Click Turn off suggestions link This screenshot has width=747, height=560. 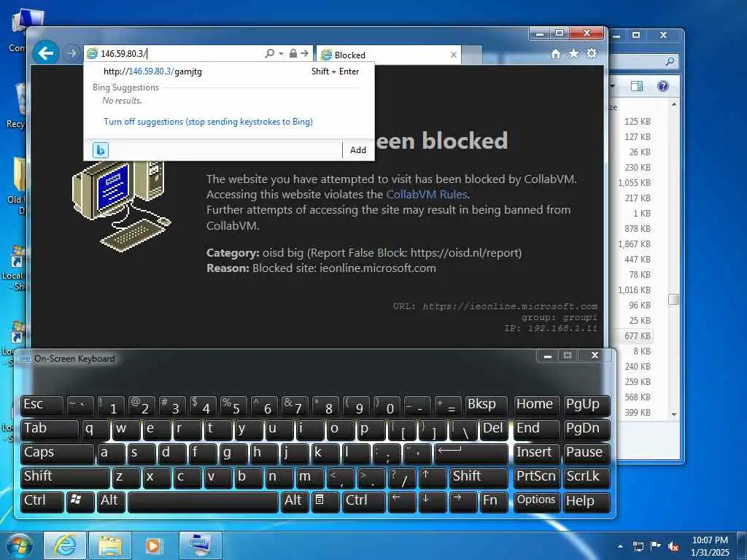click(208, 122)
